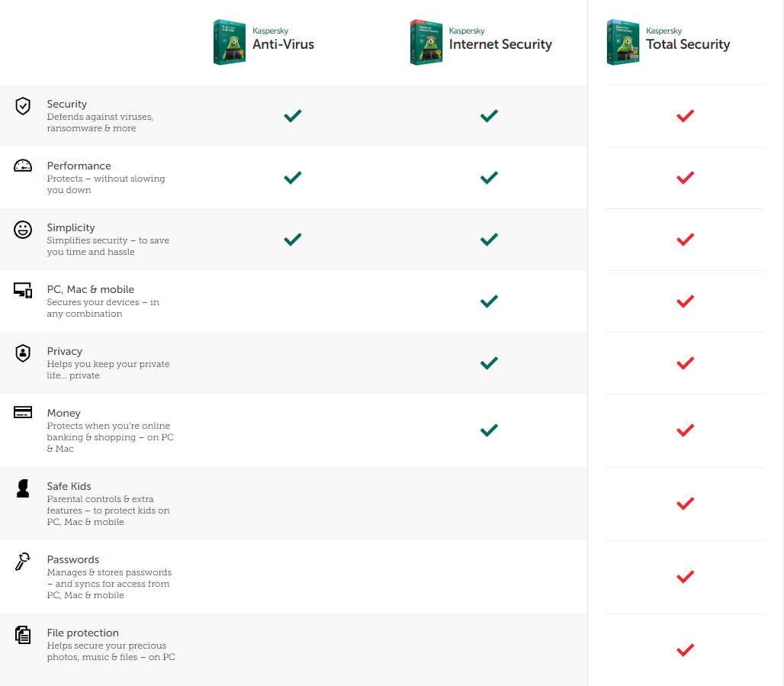Click "Parental controls & extra features" description
The height and width of the screenshot is (686, 784).
pyautogui.click(x=108, y=510)
